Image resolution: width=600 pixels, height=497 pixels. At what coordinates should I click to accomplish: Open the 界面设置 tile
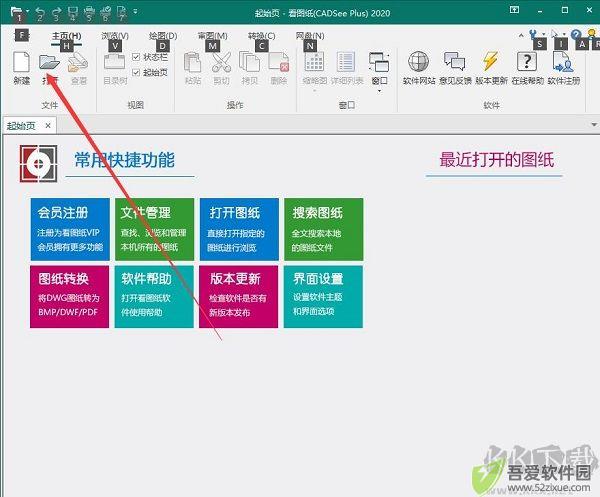pos(323,297)
